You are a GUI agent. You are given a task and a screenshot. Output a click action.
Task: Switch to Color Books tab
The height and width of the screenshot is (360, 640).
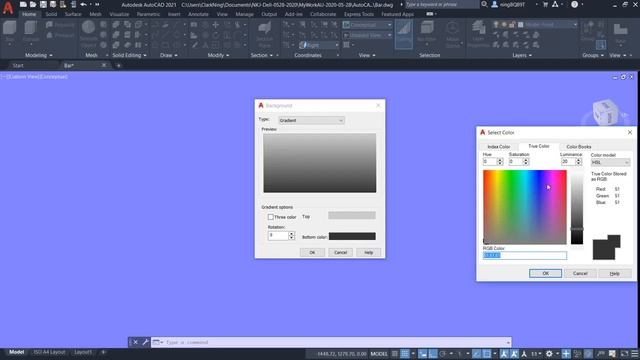(579, 147)
